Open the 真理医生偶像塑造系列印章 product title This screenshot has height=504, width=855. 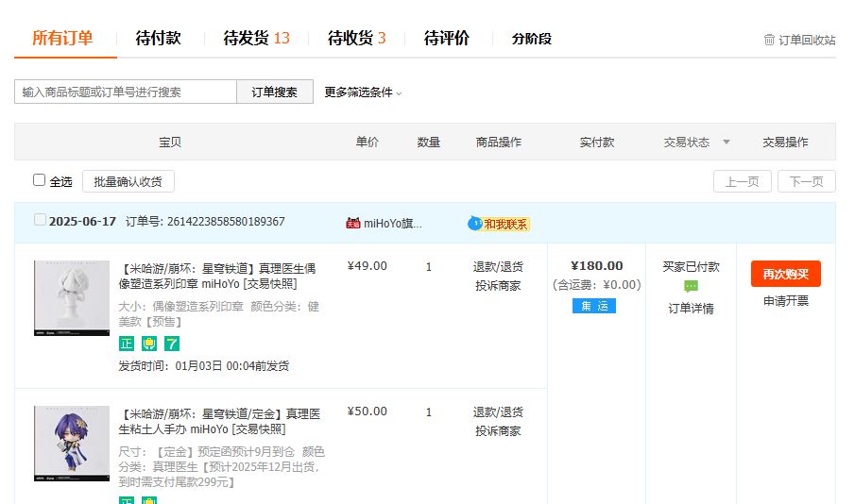pos(217,277)
